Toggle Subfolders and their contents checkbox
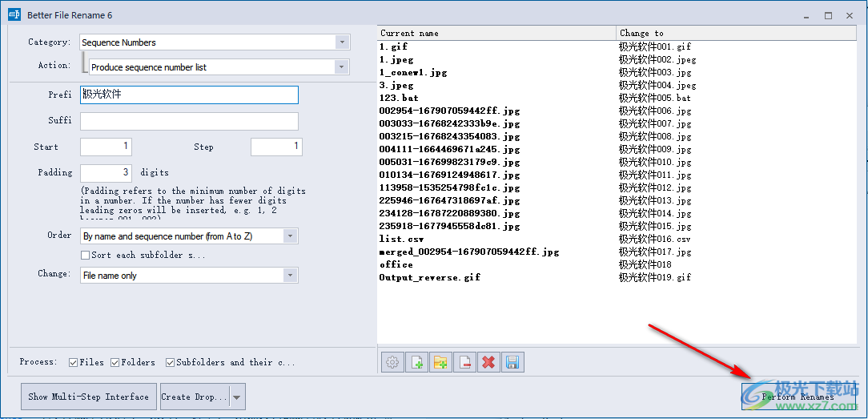Screen dimensions: 868x419 pos(170,363)
